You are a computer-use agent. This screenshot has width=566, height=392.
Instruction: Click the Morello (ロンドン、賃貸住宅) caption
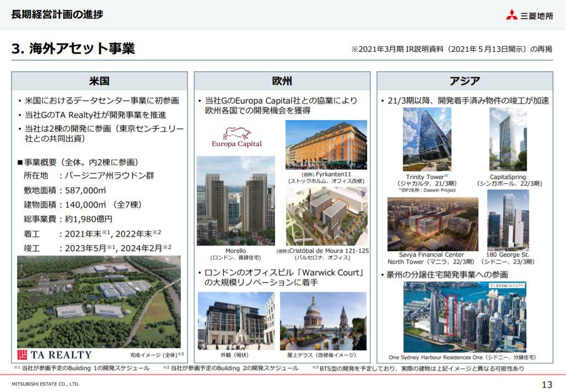[236, 254]
